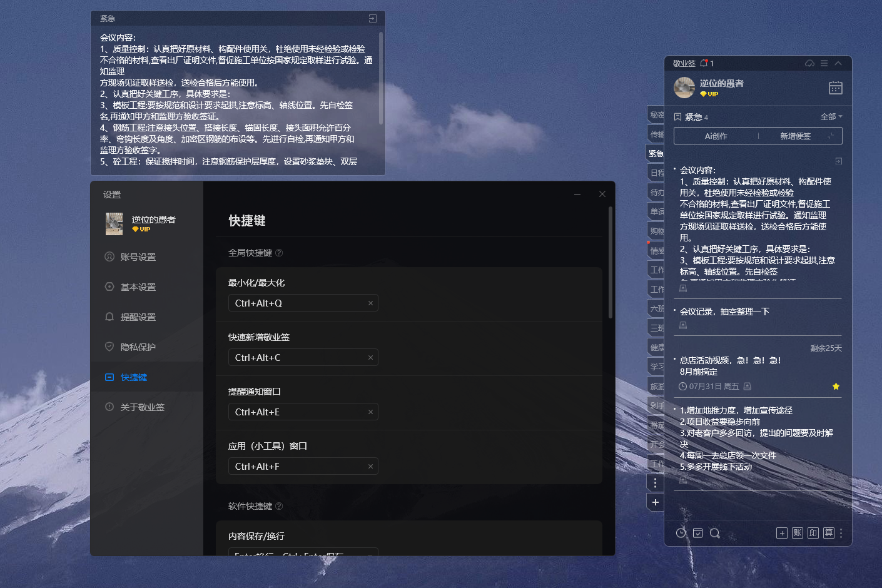The height and width of the screenshot is (588, 882).
Task: Select 快捷键 in the settings sidebar
Action: click(x=147, y=377)
